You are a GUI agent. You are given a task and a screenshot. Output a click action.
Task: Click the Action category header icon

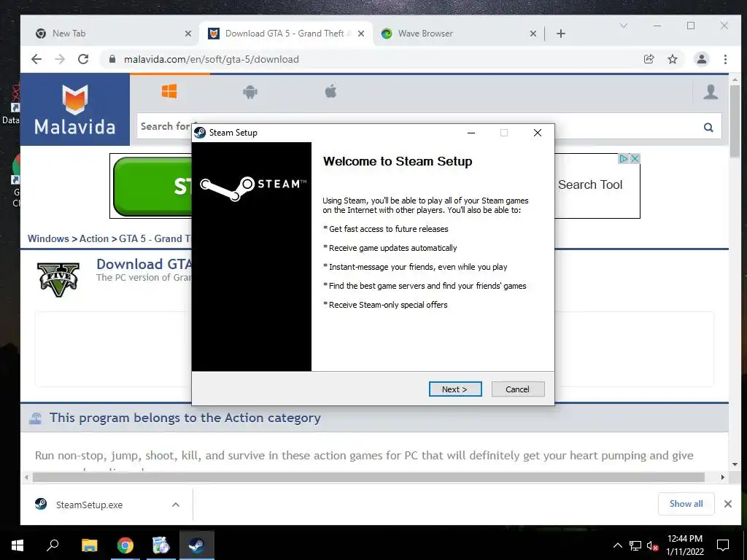(35, 418)
